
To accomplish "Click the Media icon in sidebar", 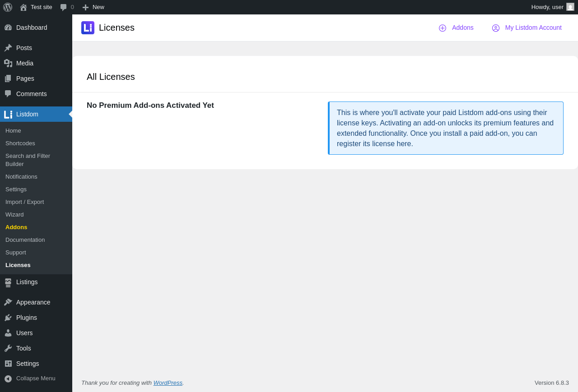I will click(8, 63).
